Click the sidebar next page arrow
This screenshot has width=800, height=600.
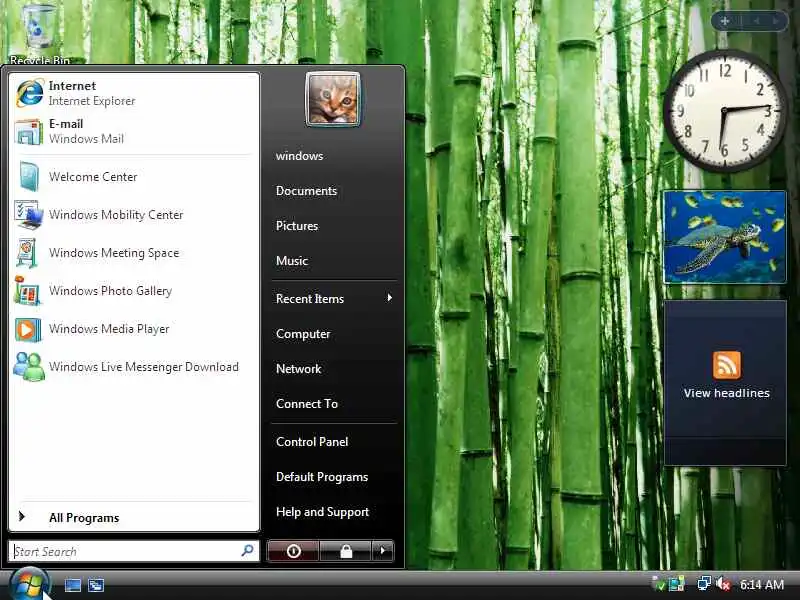tap(776, 21)
